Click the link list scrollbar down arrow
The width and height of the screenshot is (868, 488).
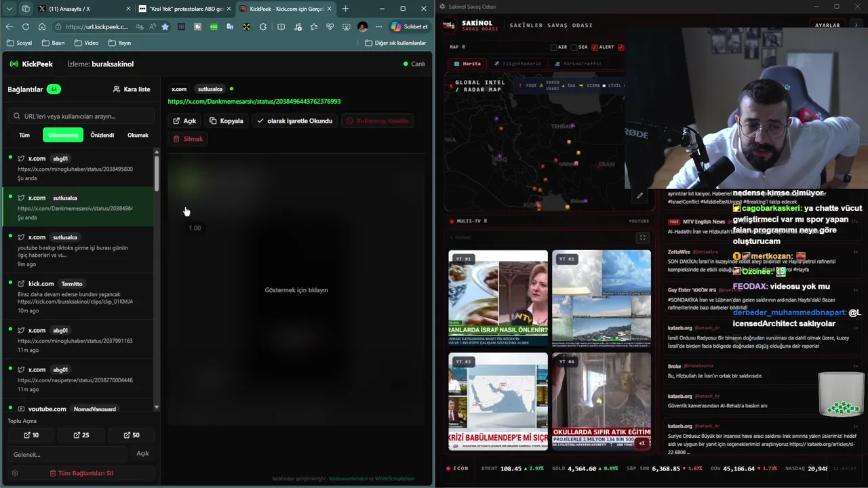pos(157,407)
